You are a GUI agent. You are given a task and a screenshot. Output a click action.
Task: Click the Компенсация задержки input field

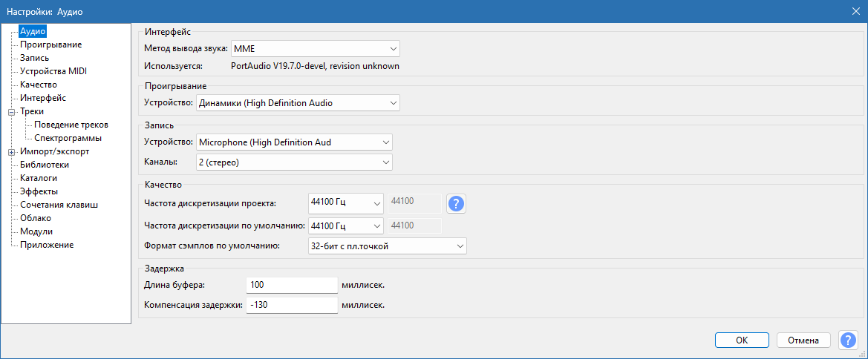tap(292, 305)
